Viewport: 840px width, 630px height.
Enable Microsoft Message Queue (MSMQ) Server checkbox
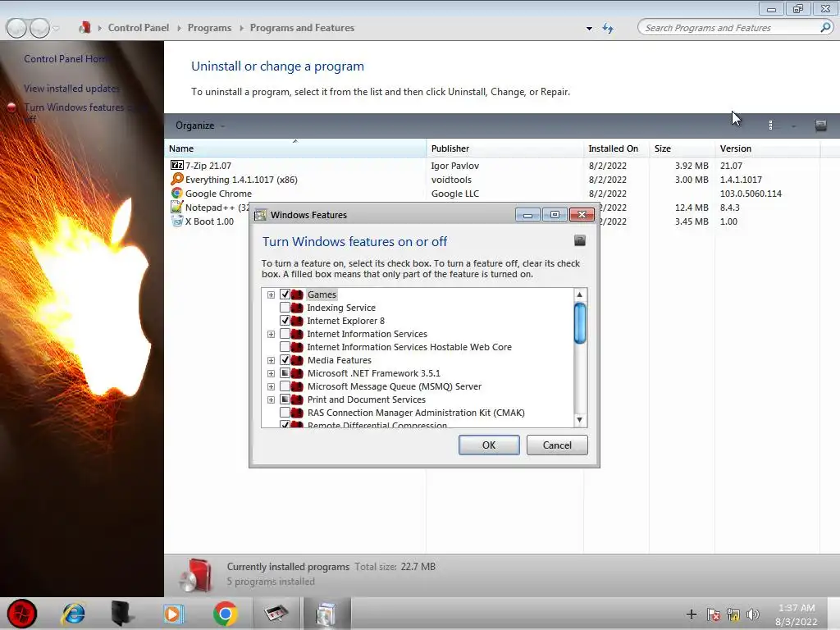pos(285,386)
